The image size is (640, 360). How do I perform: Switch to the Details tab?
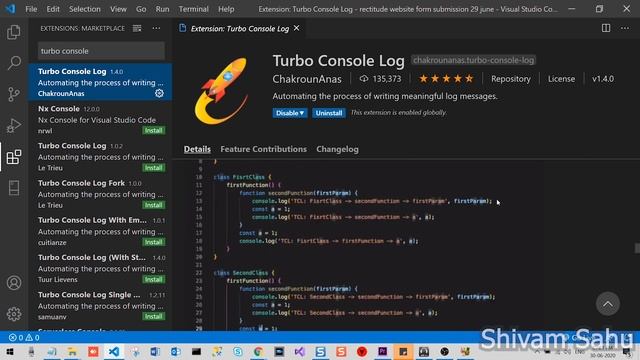(x=197, y=149)
